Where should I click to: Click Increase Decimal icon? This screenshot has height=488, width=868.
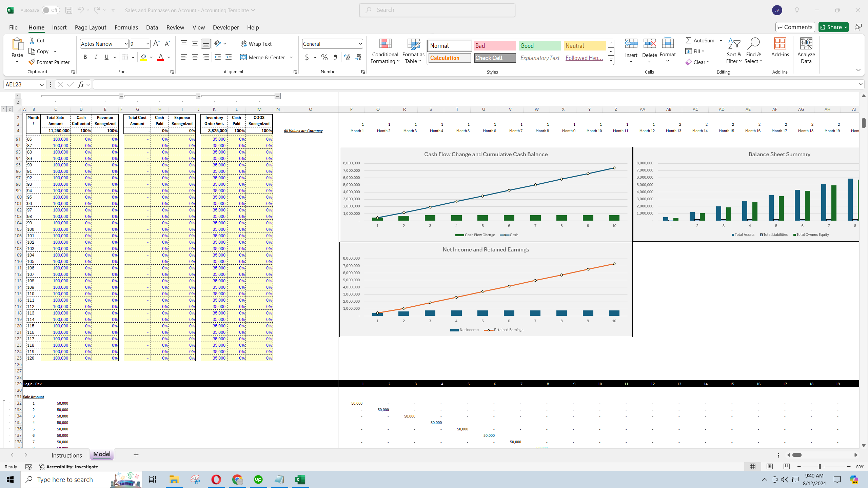click(x=347, y=57)
